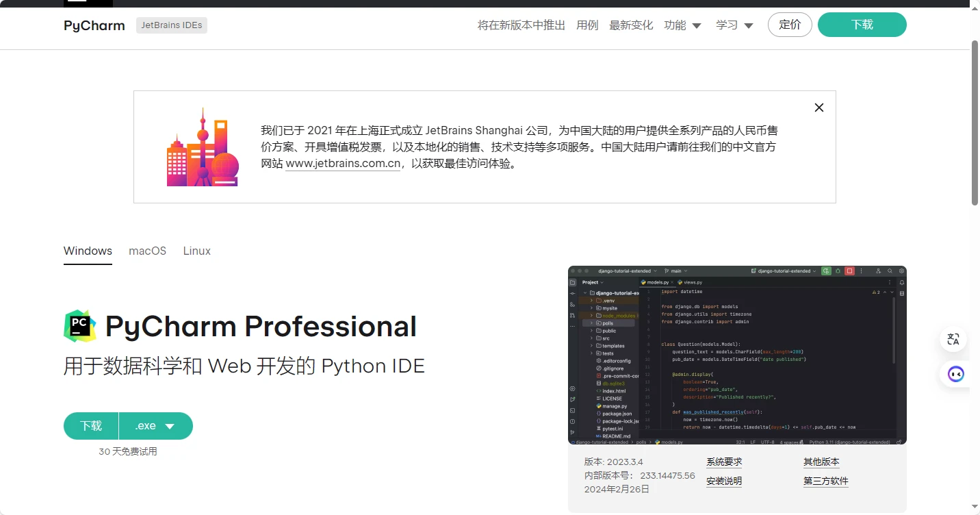
Task: Click the 2024年2月26日 date text
Action: 617,490
